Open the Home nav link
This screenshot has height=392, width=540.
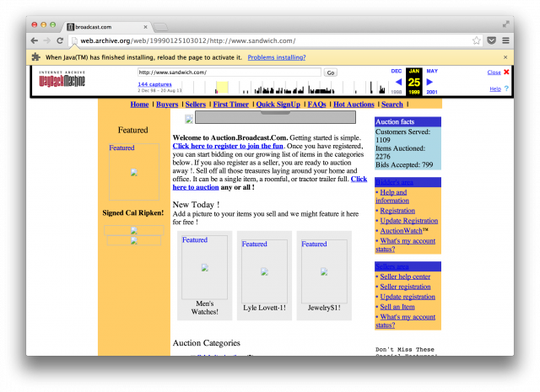(x=139, y=105)
